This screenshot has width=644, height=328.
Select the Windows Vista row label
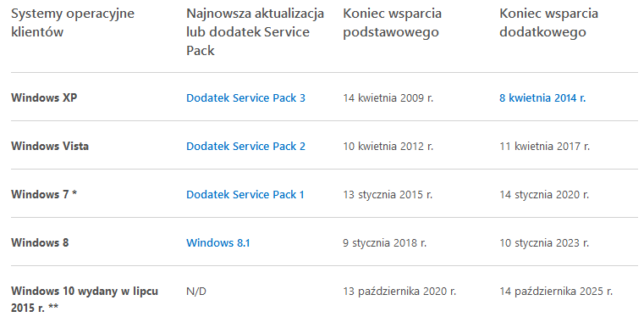coord(50,146)
